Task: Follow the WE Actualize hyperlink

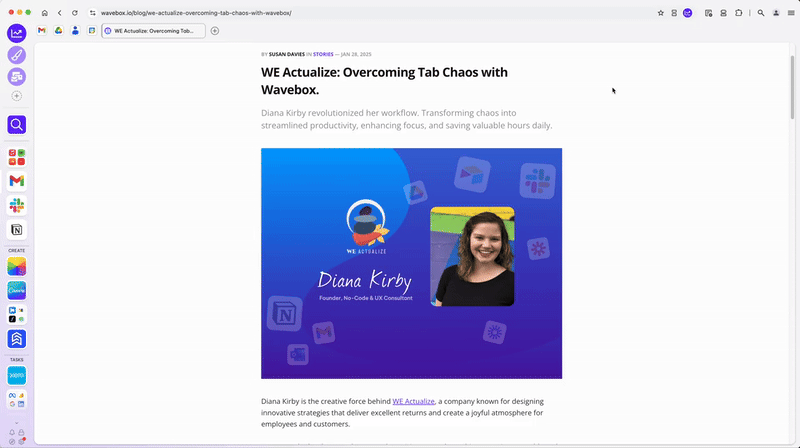Action: (413, 401)
